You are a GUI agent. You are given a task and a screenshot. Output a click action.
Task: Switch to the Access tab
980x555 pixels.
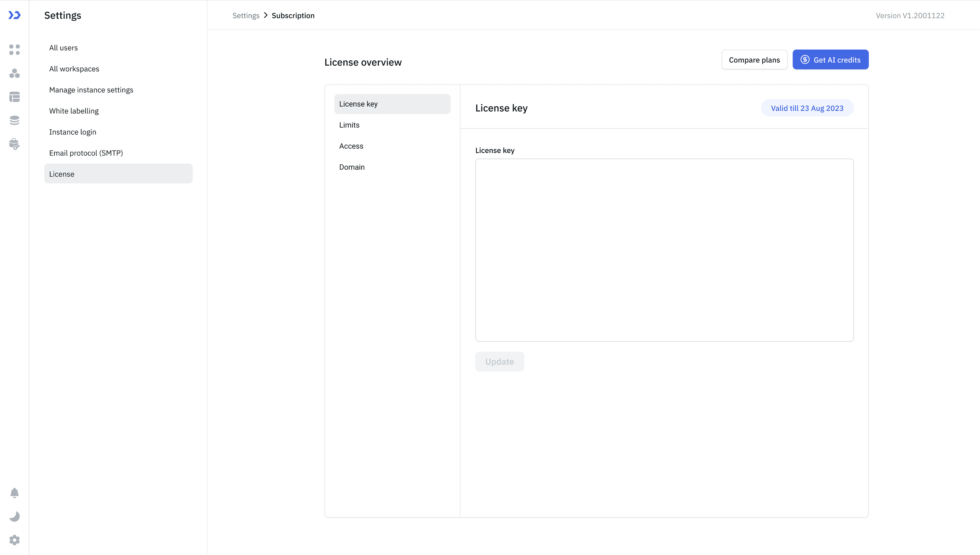[351, 146]
